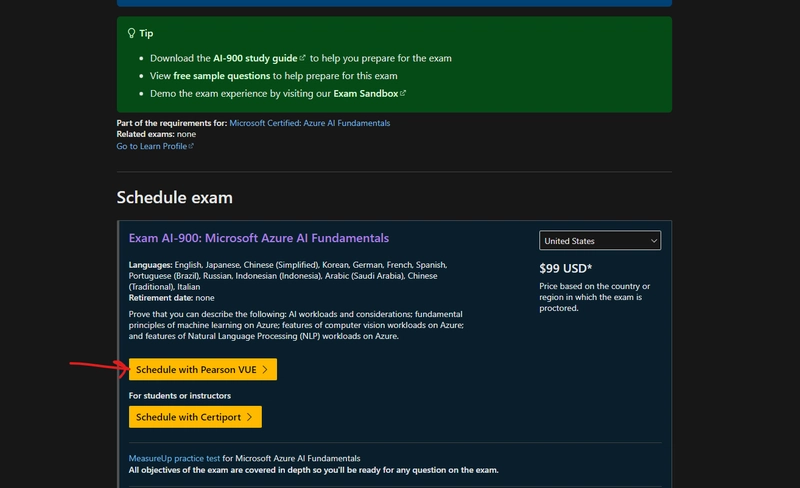Expand country list using the dropdown chevron
800x488 pixels.
tap(653, 241)
